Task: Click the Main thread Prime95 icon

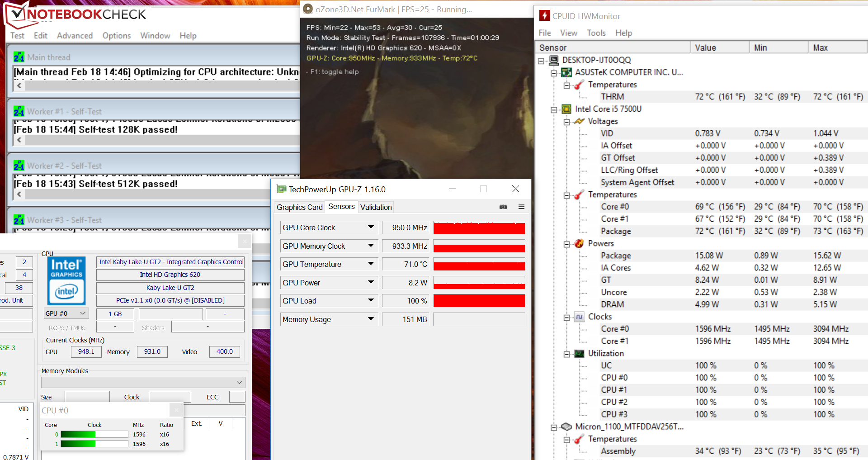Action: [19, 57]
